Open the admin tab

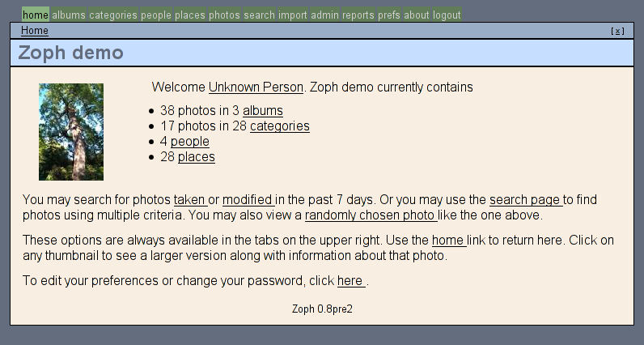[x=324, y=15]
